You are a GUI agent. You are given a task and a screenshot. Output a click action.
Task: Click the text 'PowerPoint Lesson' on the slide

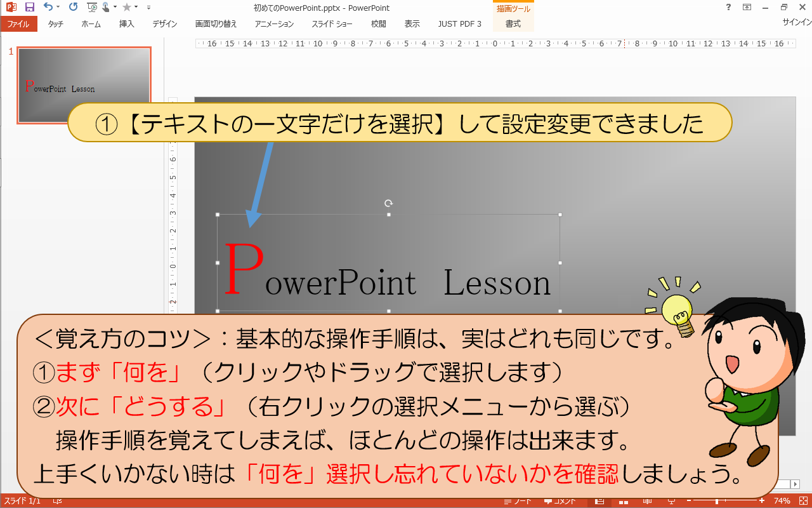[x=388, y=269]
